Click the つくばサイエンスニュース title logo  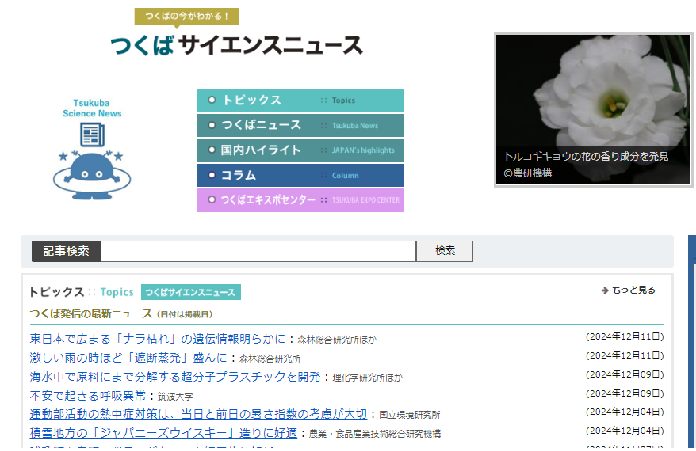(237, 46)
